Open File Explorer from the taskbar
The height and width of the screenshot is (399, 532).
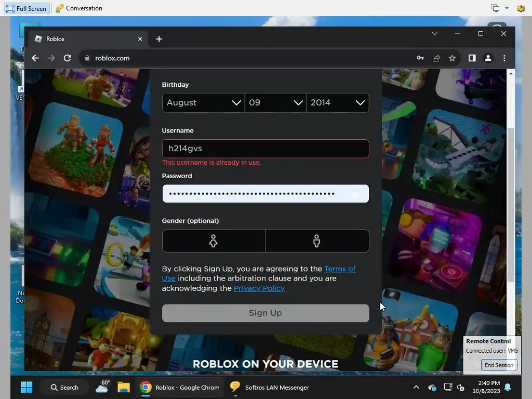point(124,387)
